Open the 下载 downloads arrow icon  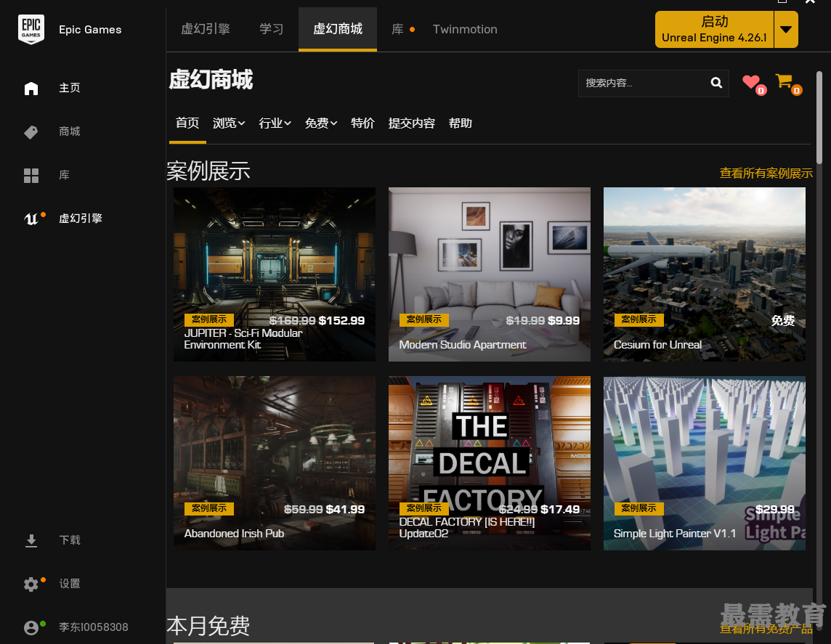[x=31, y=540]
